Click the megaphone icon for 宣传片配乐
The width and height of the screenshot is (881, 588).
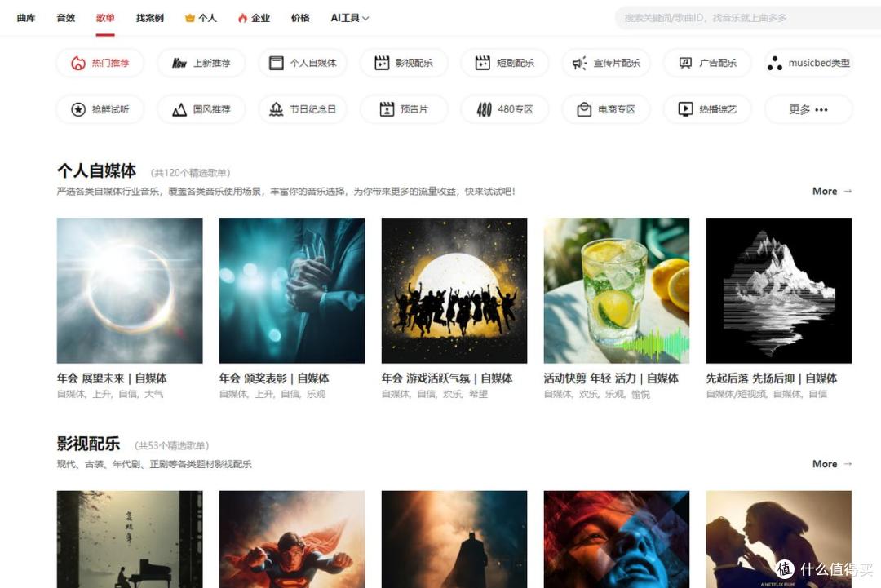pyautogui.click(x=579, y=63)
